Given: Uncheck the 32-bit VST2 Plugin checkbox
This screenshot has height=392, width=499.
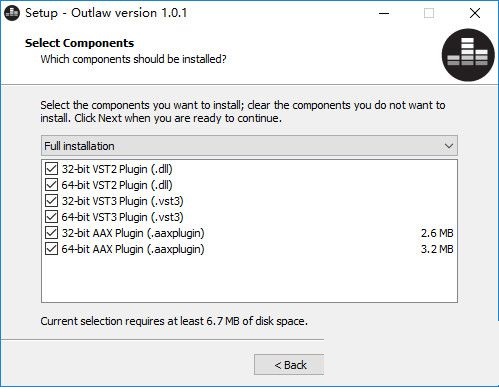Looking at the screenshot, I should (x=51, y=169).
